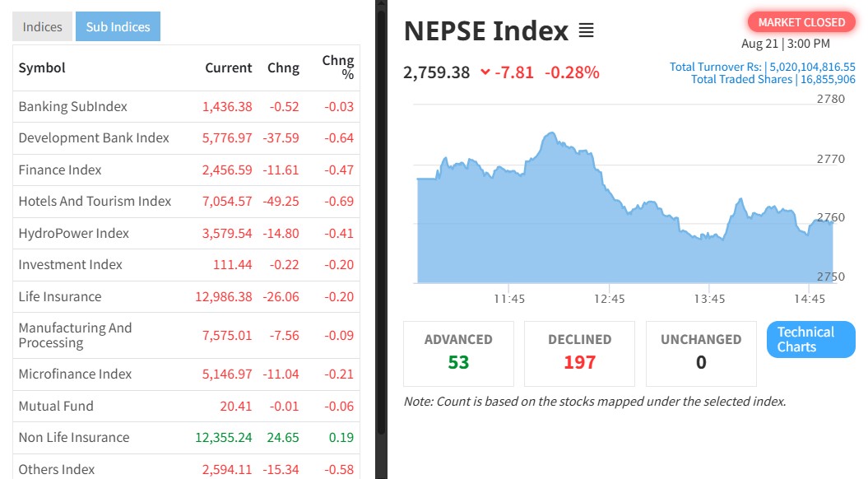The height and width of the screenshot is (479, 868).
Task: Open the Banking SubIndex row
Action: click(73, 106)
